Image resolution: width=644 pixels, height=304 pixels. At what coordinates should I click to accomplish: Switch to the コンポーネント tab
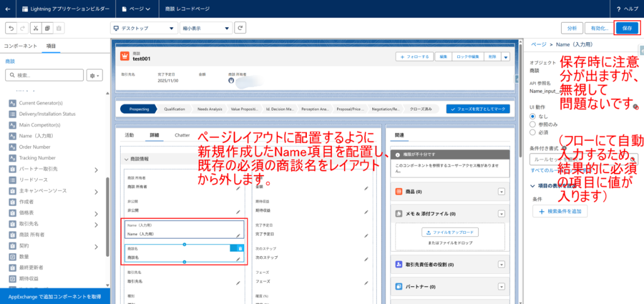tap(21, 46)
